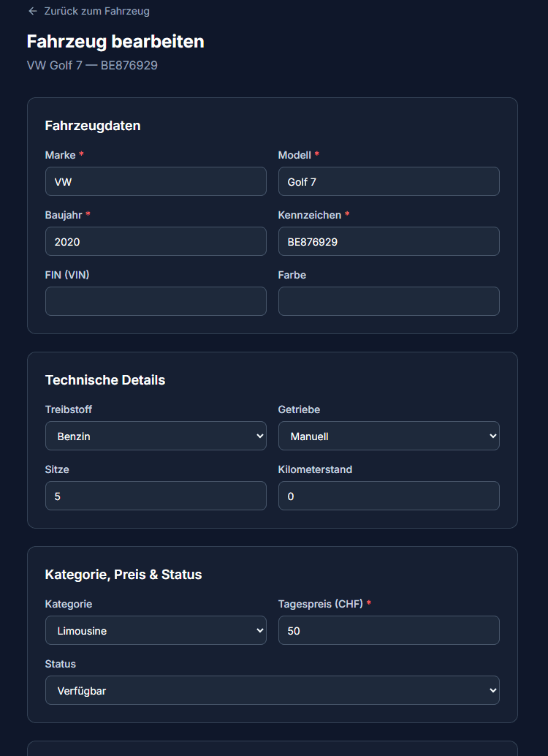The height and width of the screenshot is (756, 548).
Task: Expand the Getriebe dropdown showing Manuell
Action: [x=389, y=436]
